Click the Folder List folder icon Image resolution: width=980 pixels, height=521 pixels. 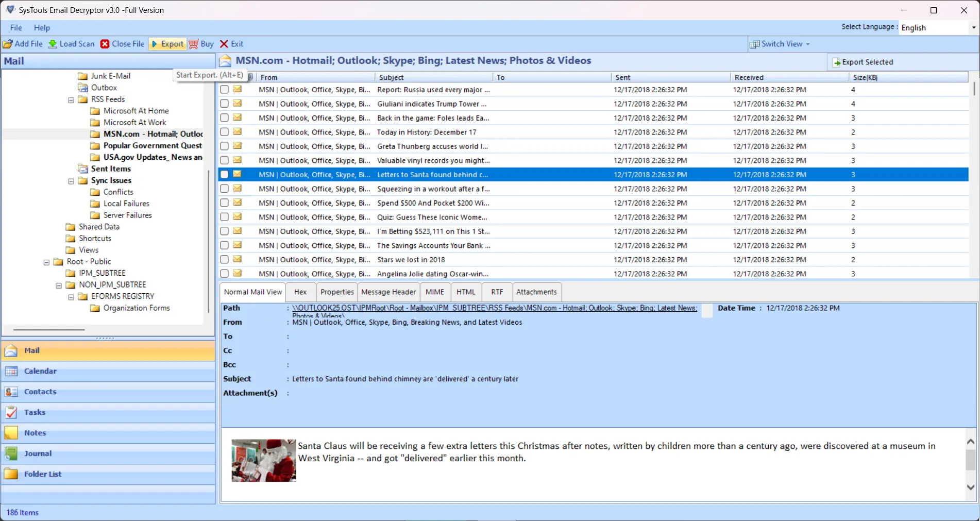tap(11, 474)
